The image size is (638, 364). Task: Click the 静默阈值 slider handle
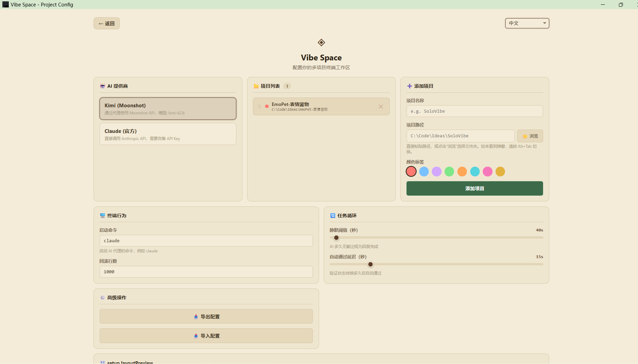pos(336,237)
